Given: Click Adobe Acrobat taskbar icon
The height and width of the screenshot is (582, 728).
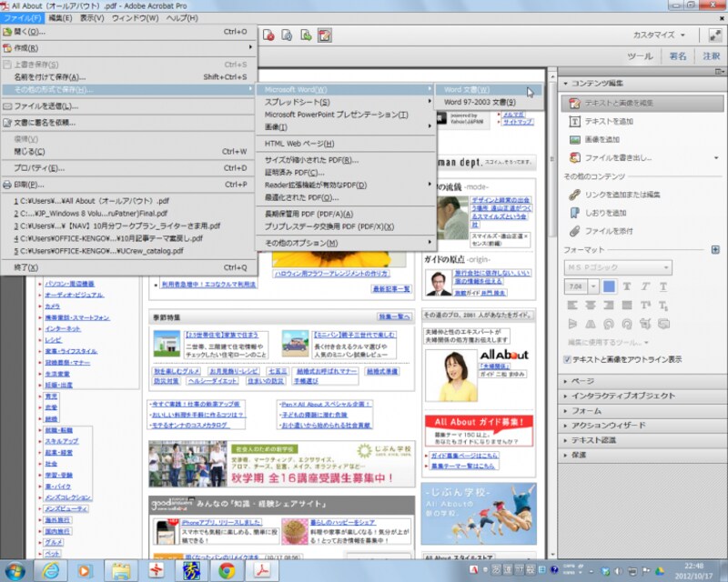Looking at the screenshot, I should tap(262, 570).
